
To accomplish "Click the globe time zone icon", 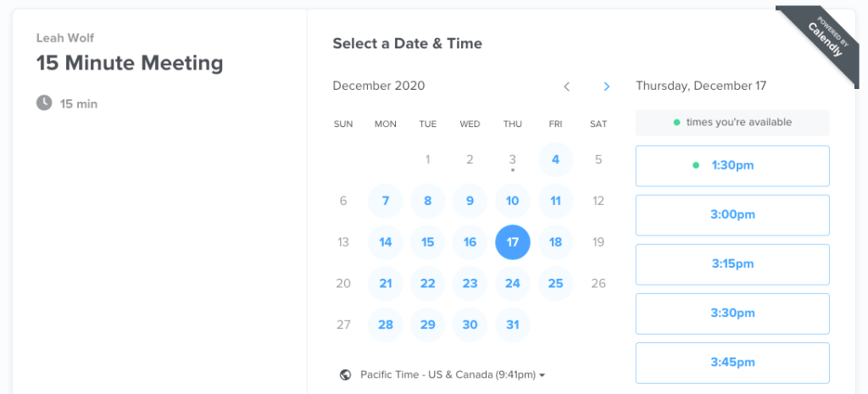I will pos(345,375).
